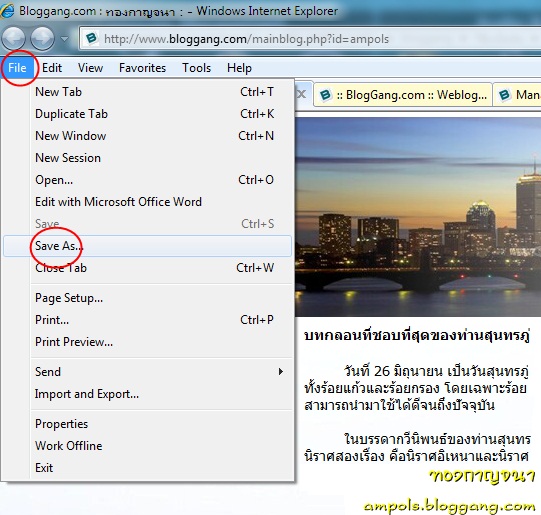The image size is (541, 515).
Task: Select Edit with Microsoft Office Word
Action: pyautogui.click(x=147, y=202)
